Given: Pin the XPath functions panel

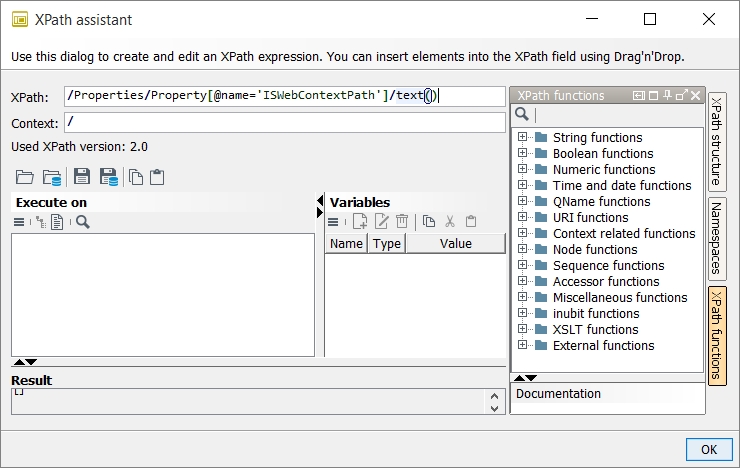Looking at the screenshot, I should pyautogui.click(x=667, y=96).
